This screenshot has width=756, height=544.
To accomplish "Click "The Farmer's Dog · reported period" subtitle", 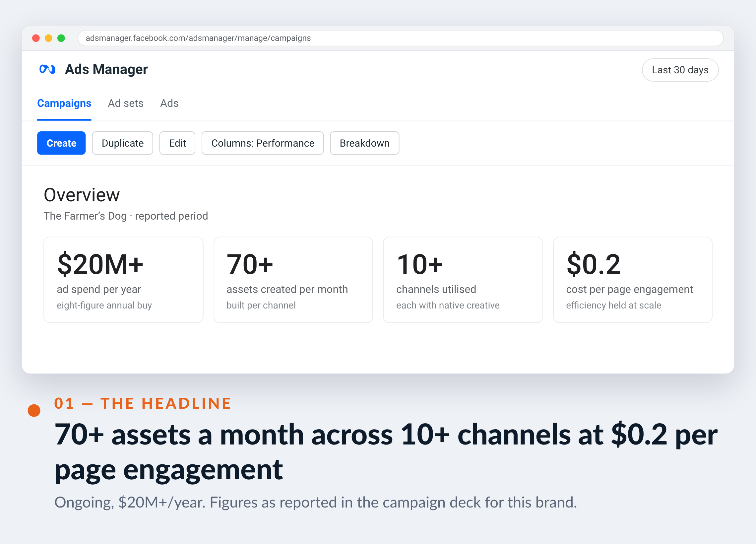I will [126, 216].
